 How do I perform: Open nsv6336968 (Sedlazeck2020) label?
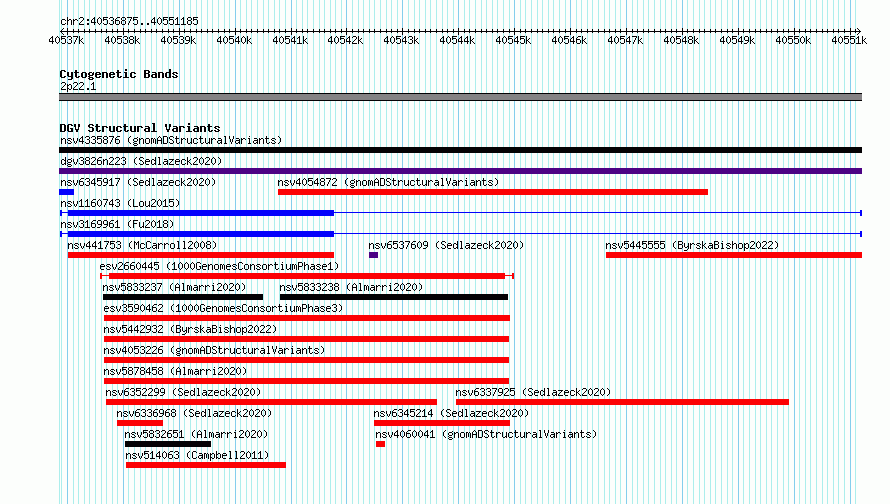194,413
